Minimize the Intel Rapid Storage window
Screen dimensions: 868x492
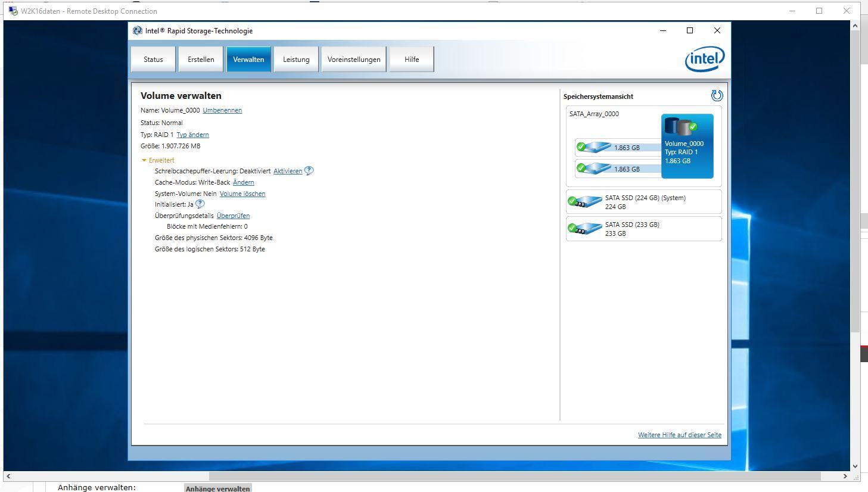coord(663,30)
